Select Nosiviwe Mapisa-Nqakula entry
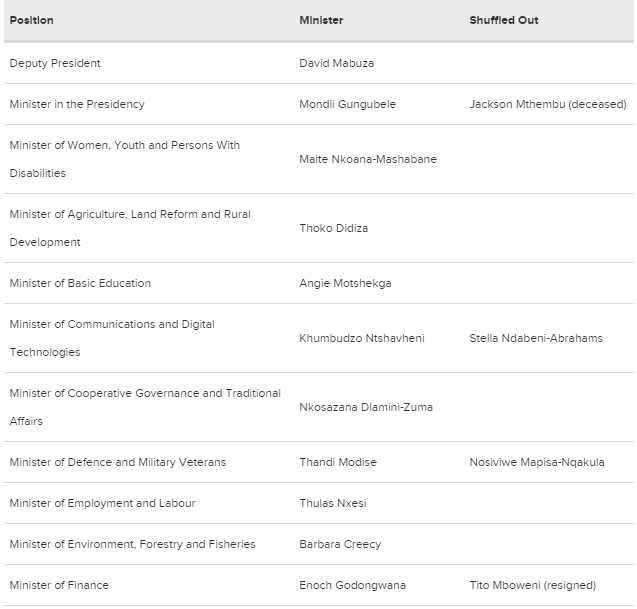The image size is (637, 609). pos(537,462)
